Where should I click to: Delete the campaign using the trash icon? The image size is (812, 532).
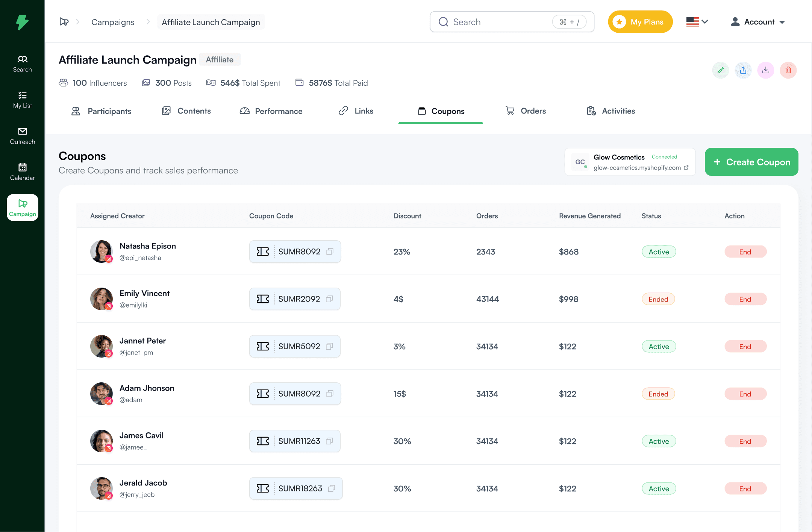coord(788,70)
